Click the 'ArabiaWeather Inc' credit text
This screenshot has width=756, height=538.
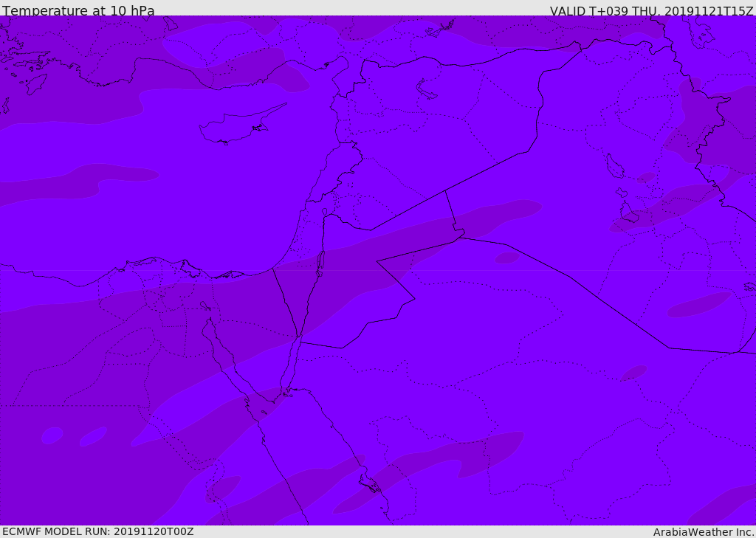click(703, 532)
